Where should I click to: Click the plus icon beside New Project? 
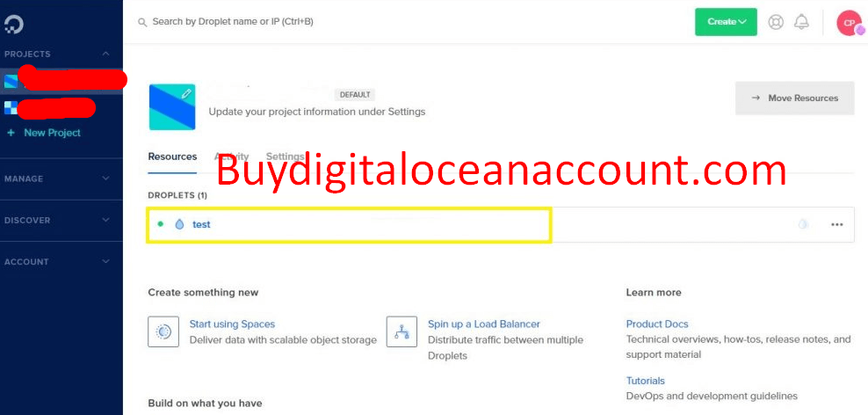pyautogui.click(x=11, y=133)
